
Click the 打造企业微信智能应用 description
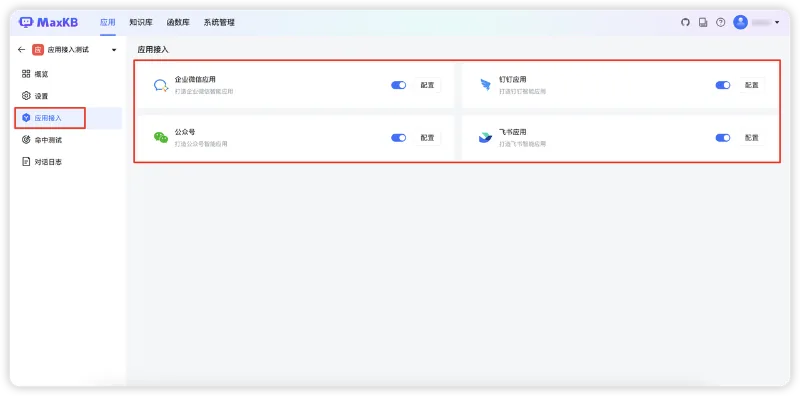coord(204,92)
